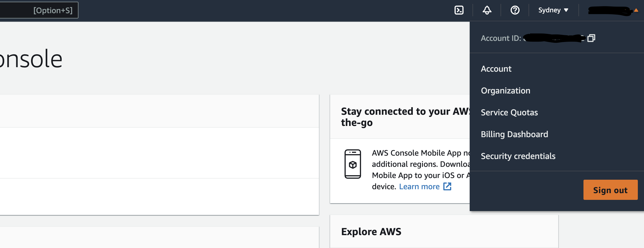Focus the search field showing Option+S
Viewport: 644px width, 248px height.
39,10
